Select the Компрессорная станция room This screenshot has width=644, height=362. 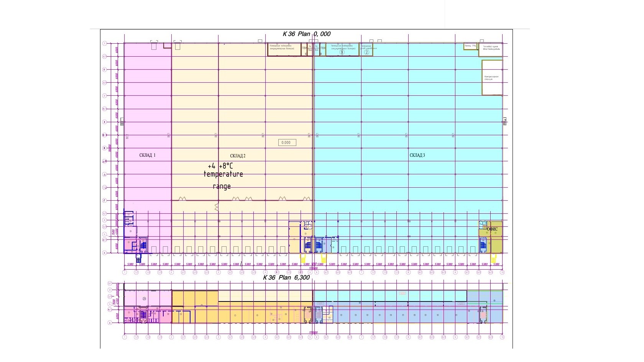tap(492, 77)
